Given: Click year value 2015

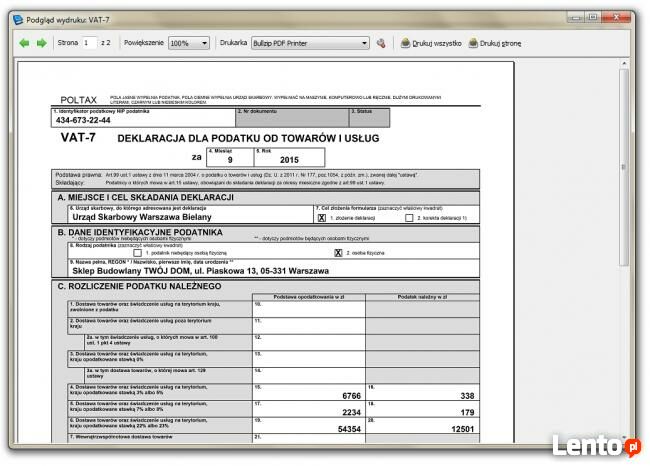Looking at the screenshot, I should click(x=289, y=160).
